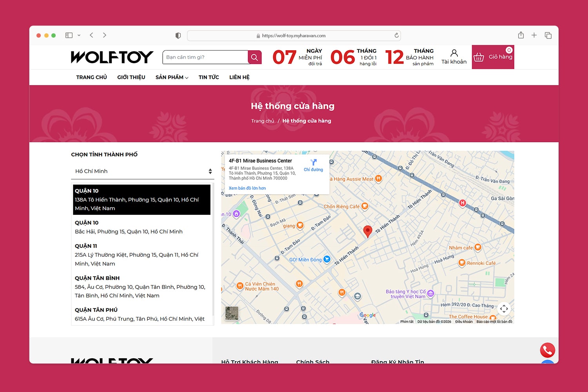Toggle fullscreen view on the map

(504, 309)
